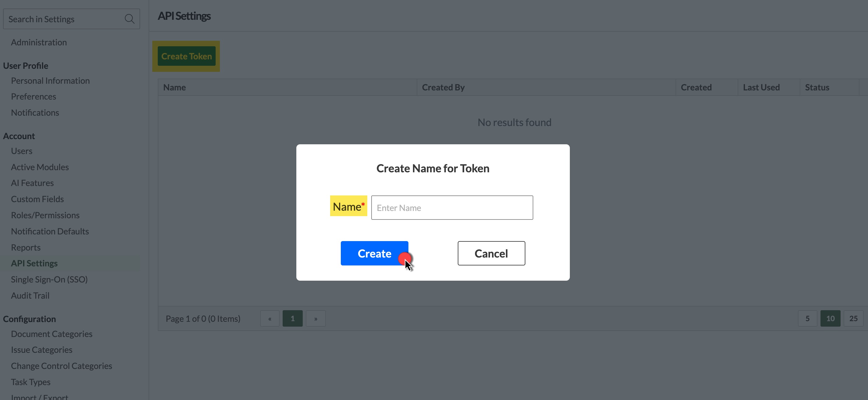The image size is (868, 400).
Task: Click the Enter Name token field
Action: tap(452, 208)
